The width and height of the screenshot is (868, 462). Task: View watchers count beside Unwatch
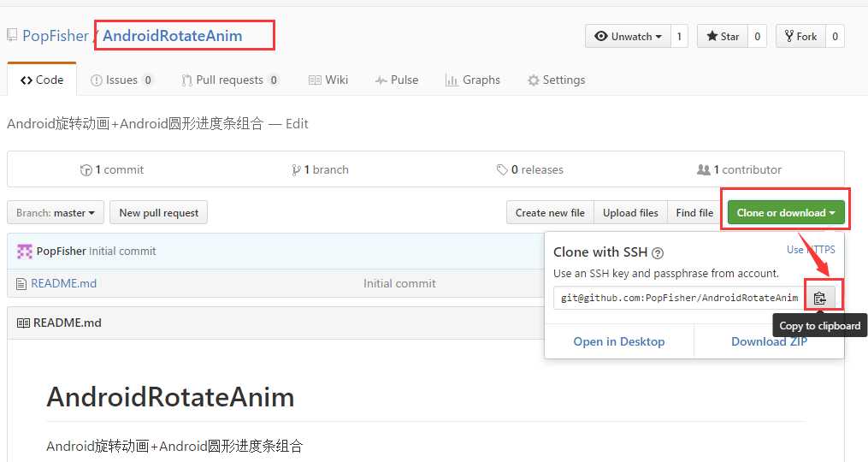679,37
